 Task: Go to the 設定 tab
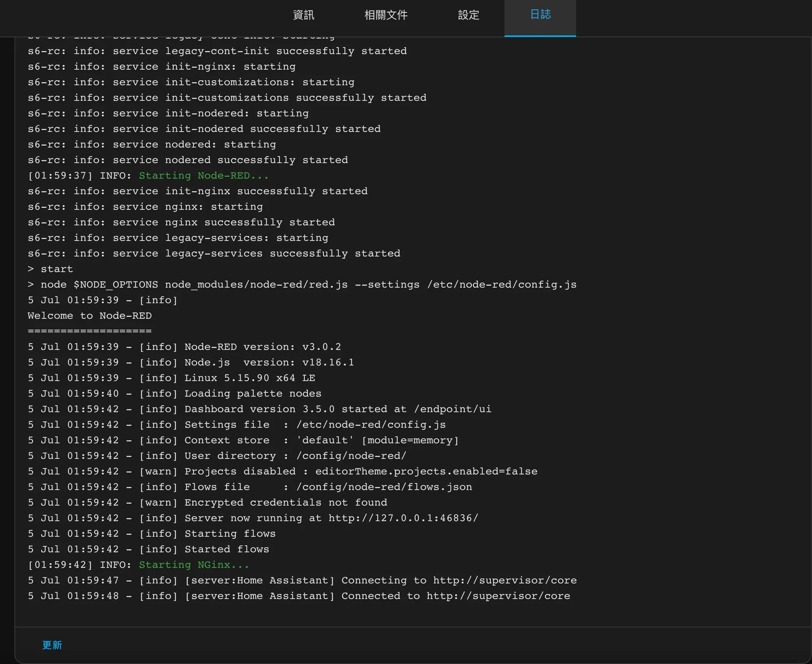pos(468,15)
